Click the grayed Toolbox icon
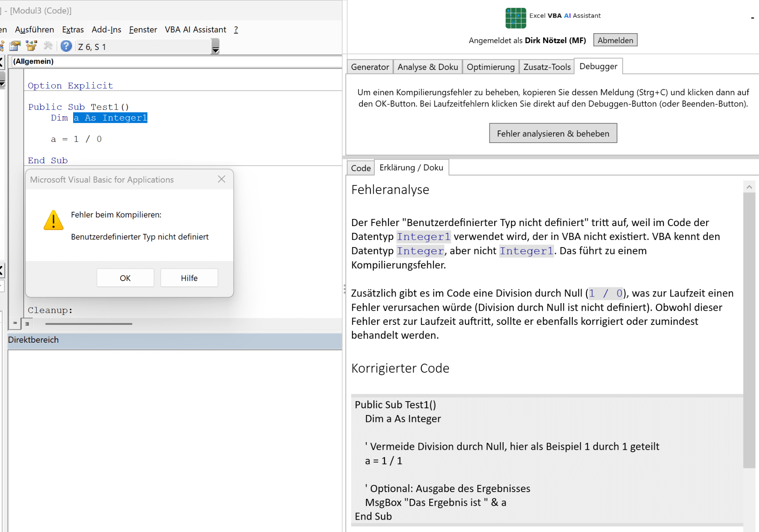Viewport: 759px width, 532px height. pos(48,46)
